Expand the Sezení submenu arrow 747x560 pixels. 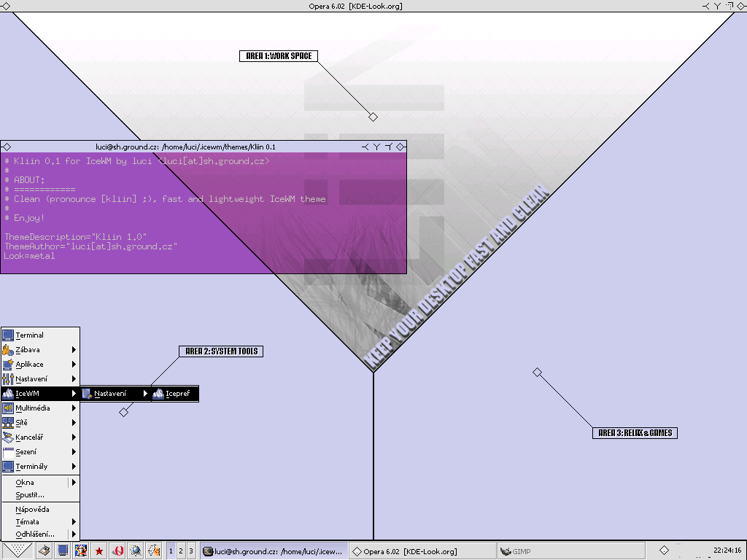pos(74,451)
